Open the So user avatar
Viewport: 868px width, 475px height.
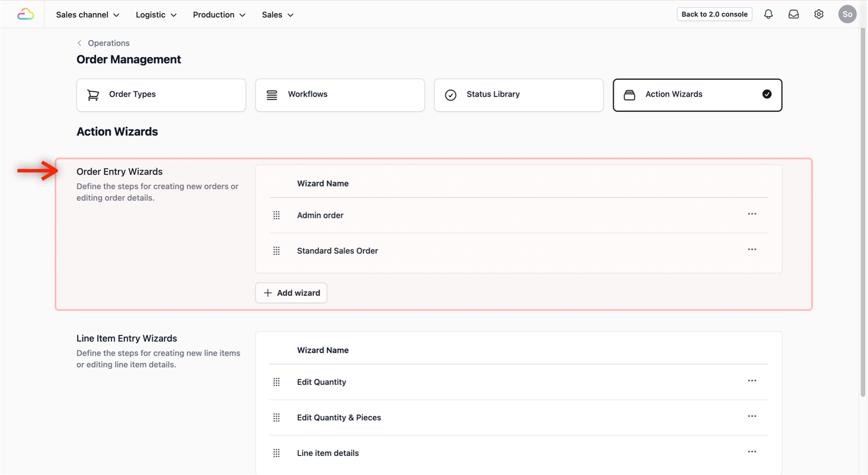(847, 14)
